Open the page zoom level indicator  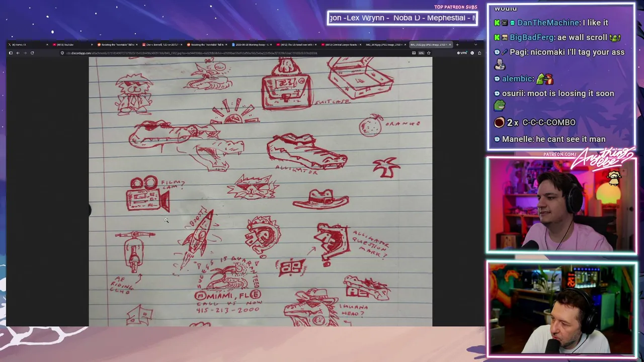pyautogui.click(x=421, y=53)
